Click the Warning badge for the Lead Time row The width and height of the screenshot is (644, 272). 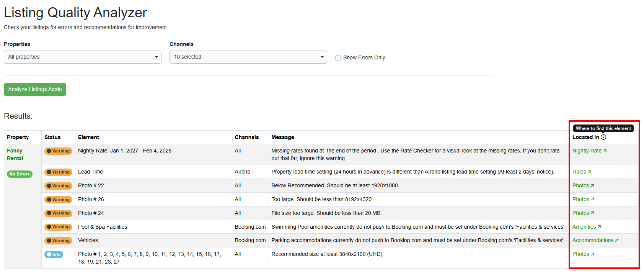pos(59,172)
